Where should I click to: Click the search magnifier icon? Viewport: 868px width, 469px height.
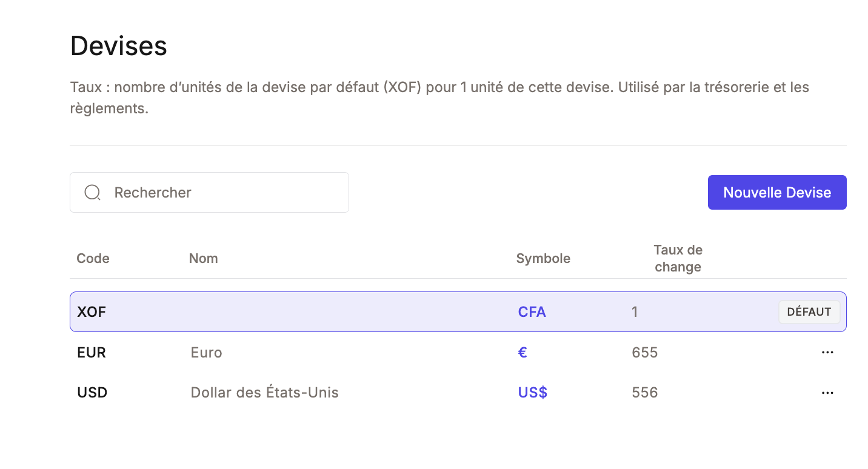(92, 193)
